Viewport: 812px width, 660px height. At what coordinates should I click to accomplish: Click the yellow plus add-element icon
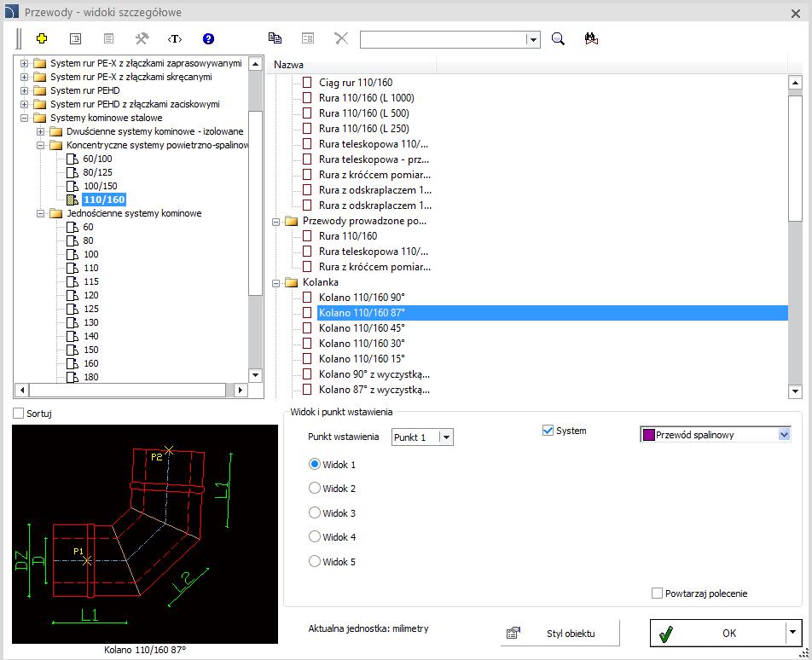(x=42, y=38)
